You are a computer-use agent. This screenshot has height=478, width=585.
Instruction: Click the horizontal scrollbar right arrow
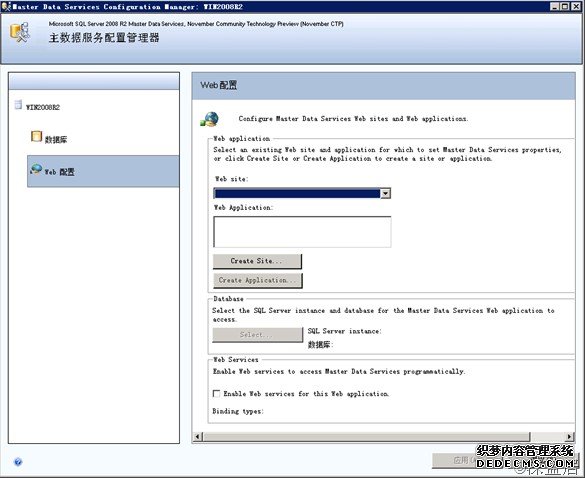[x=569, y=437]
